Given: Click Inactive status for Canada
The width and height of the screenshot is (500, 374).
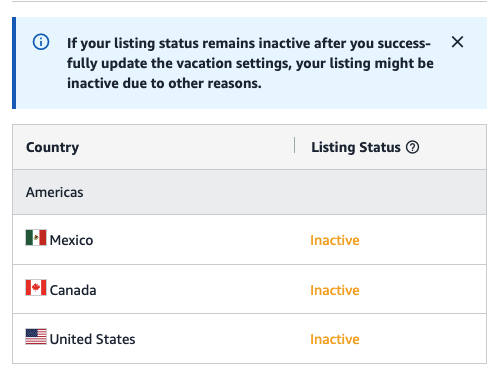Looking at the screenshot, I should (335, 290).
